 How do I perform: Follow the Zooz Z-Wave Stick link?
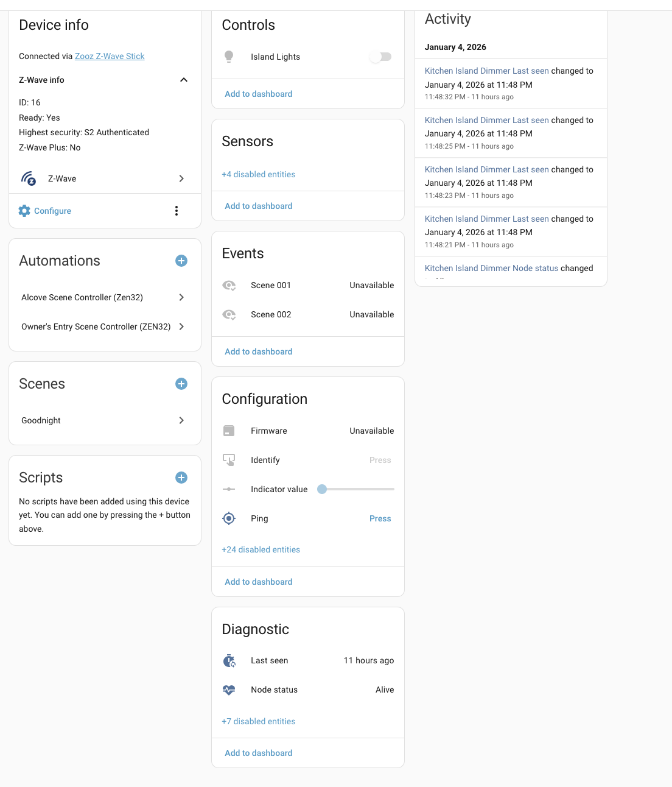[110, 56]
